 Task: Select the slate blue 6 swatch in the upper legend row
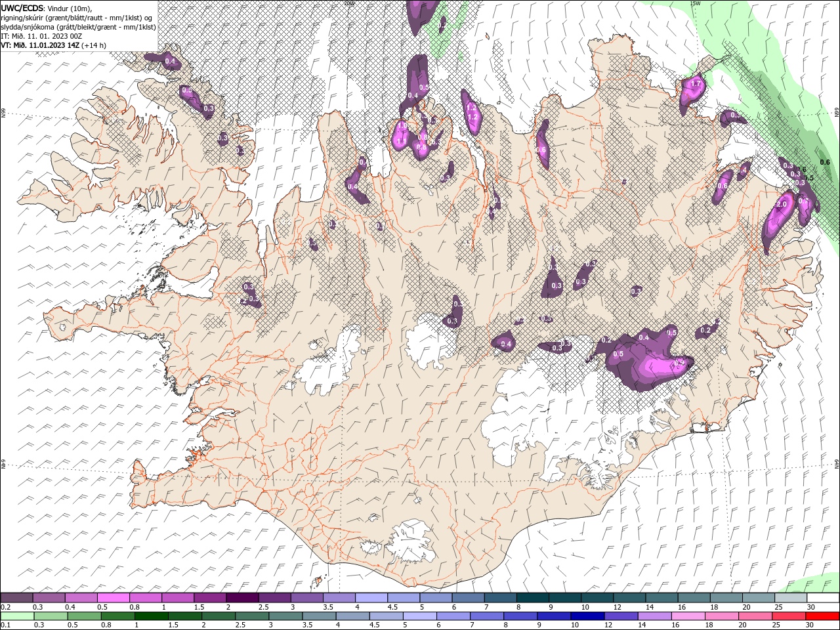point(468,598)
